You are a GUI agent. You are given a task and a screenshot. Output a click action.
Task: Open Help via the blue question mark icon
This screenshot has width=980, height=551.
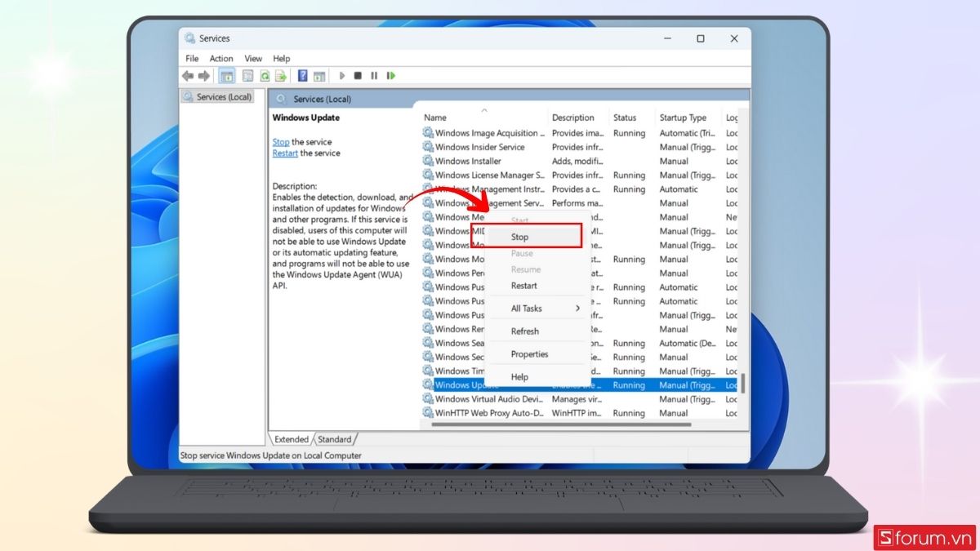coord(302,76)
